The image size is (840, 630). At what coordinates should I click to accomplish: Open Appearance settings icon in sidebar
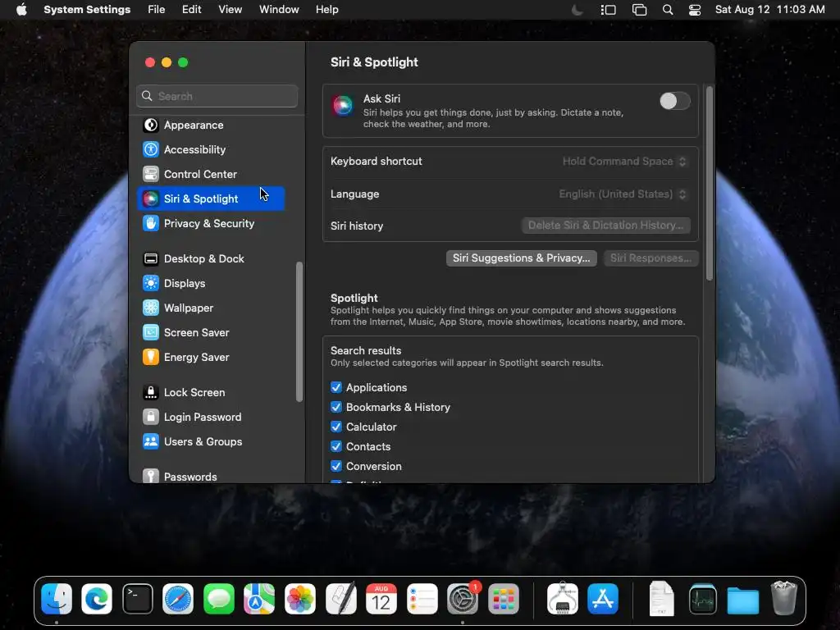click(151, 125)
